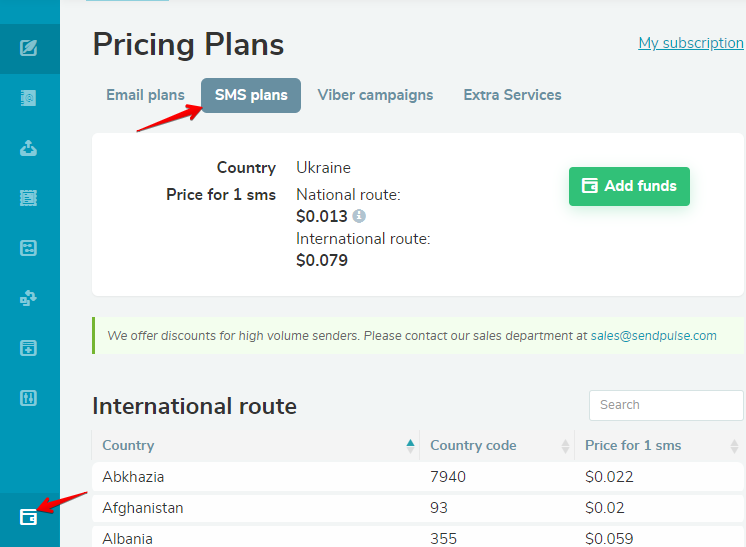Select the SMS plans tab

pyautogui.click(x=251, y=96)
